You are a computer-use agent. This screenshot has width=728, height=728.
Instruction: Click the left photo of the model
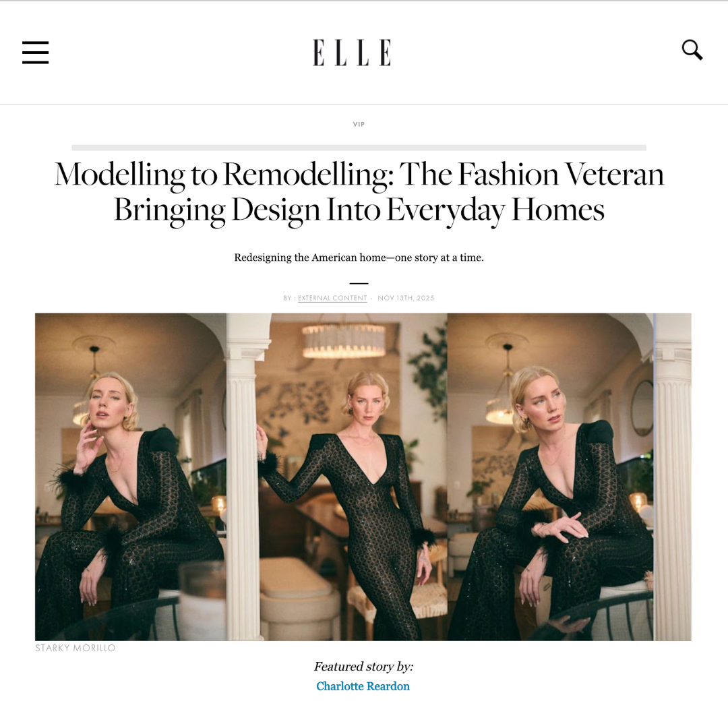coord(131,477)
